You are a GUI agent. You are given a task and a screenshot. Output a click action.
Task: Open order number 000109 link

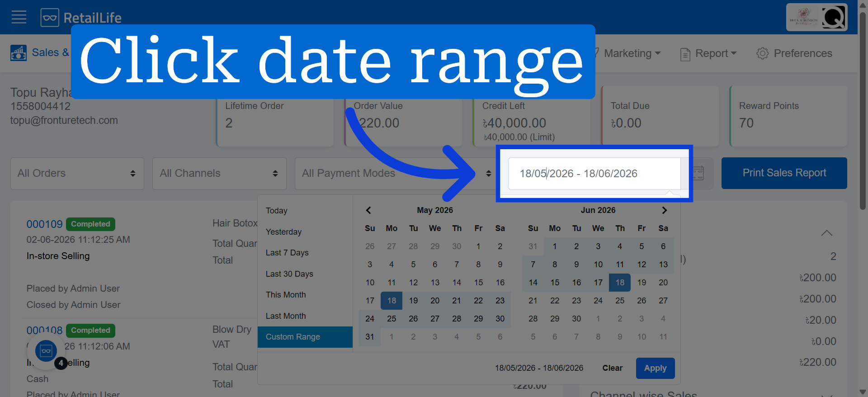click(x=44, y=224)
